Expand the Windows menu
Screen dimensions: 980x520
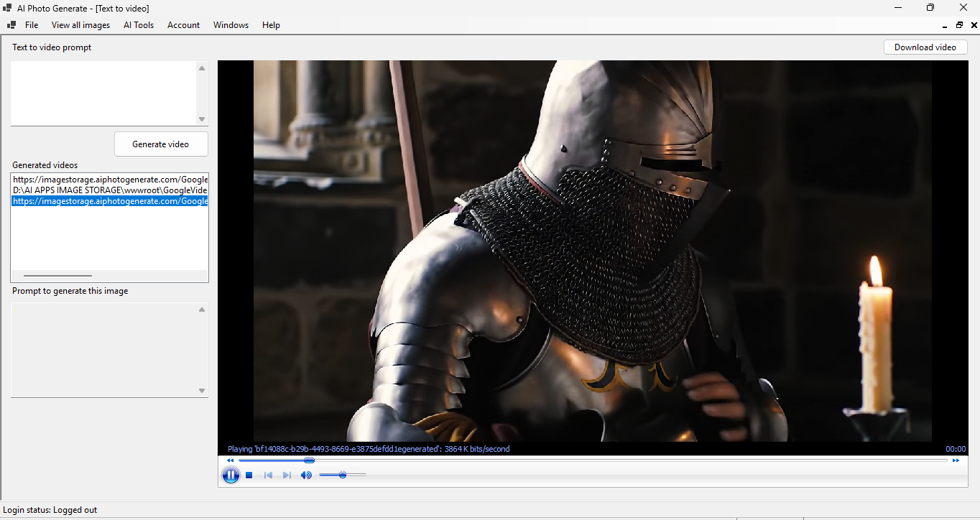coord(231,25)
